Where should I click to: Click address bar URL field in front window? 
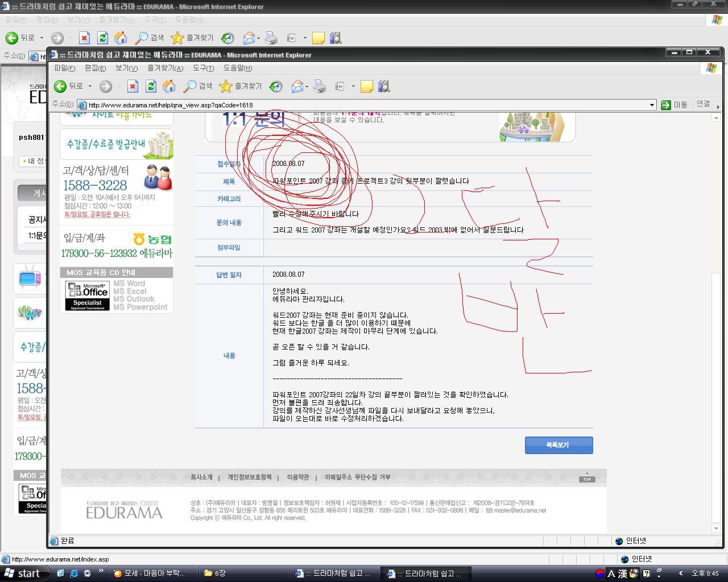point(367,105)
